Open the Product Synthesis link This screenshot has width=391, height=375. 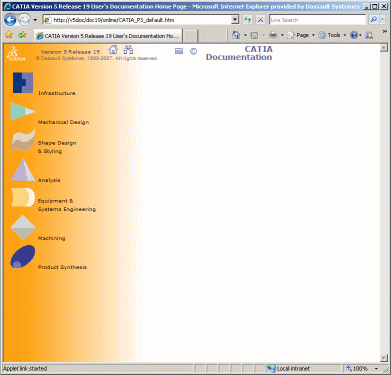[x=62, y=267]
